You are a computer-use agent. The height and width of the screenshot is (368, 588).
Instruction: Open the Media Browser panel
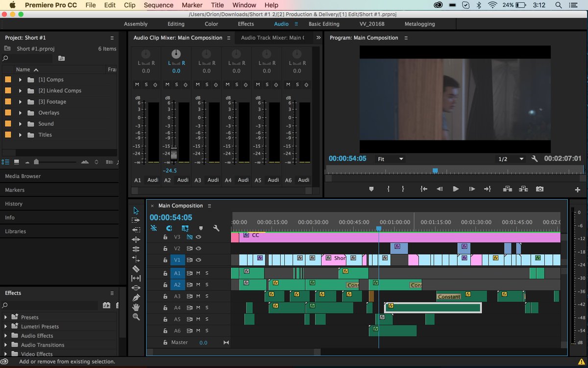pyautogui.click(x=23, y=176)
